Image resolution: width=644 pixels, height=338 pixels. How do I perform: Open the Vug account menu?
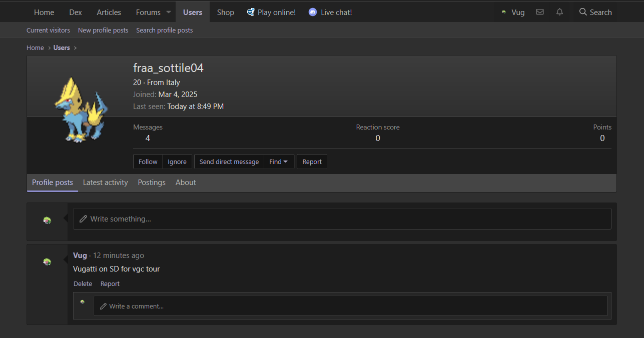(513, 12)
